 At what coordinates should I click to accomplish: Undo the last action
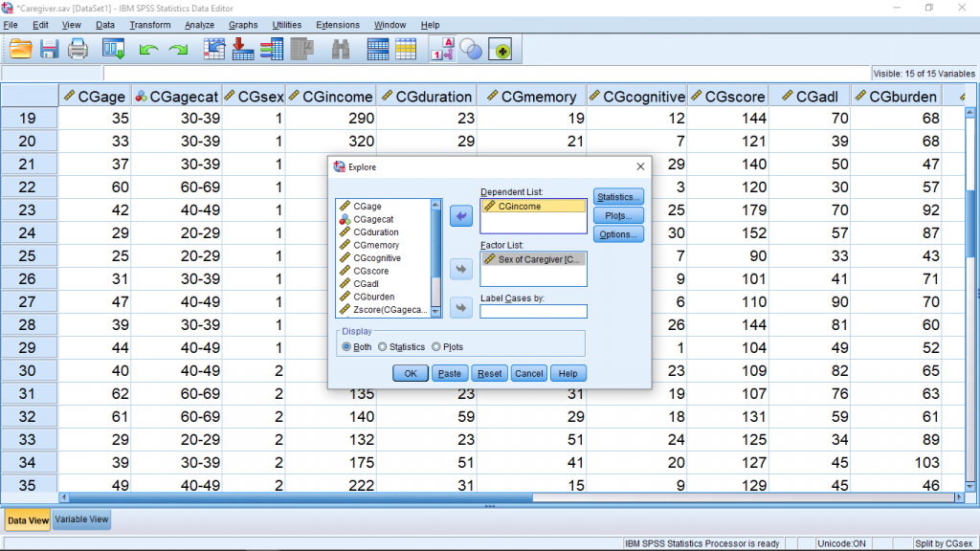pos(148,50)
